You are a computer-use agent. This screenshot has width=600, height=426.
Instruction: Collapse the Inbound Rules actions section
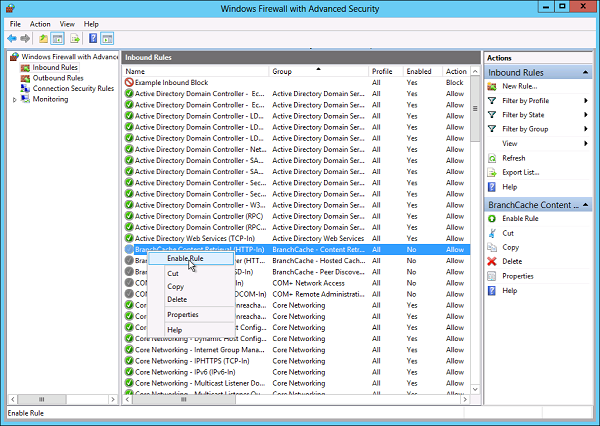(585, 72)
